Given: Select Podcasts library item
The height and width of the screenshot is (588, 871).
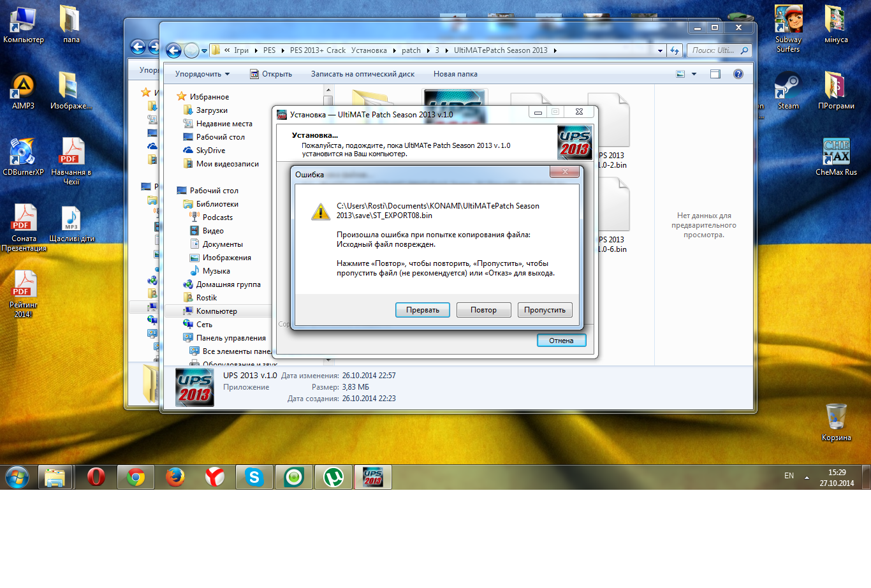Looking at the screenshot, I should click(x=217, y=217).
